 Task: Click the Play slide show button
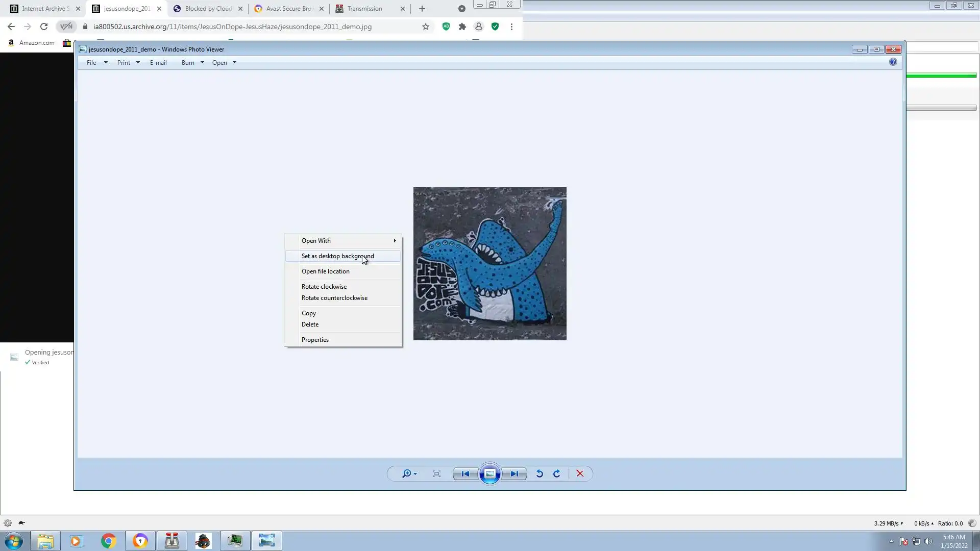(489, 474)
